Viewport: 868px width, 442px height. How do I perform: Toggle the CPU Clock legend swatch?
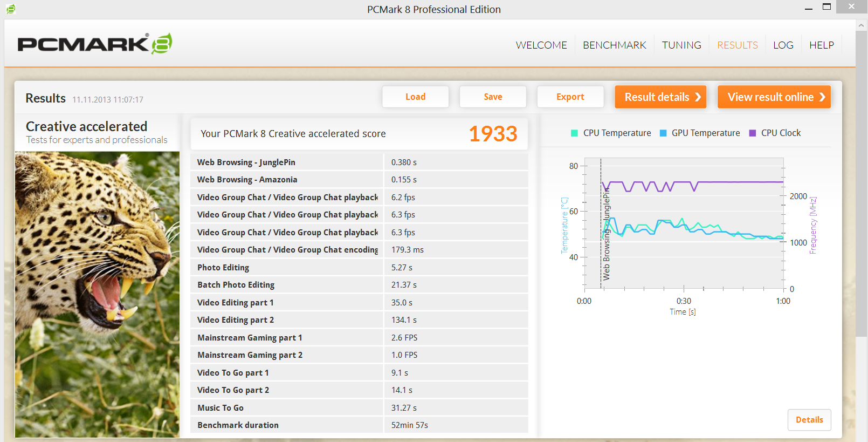coord(753,133)
